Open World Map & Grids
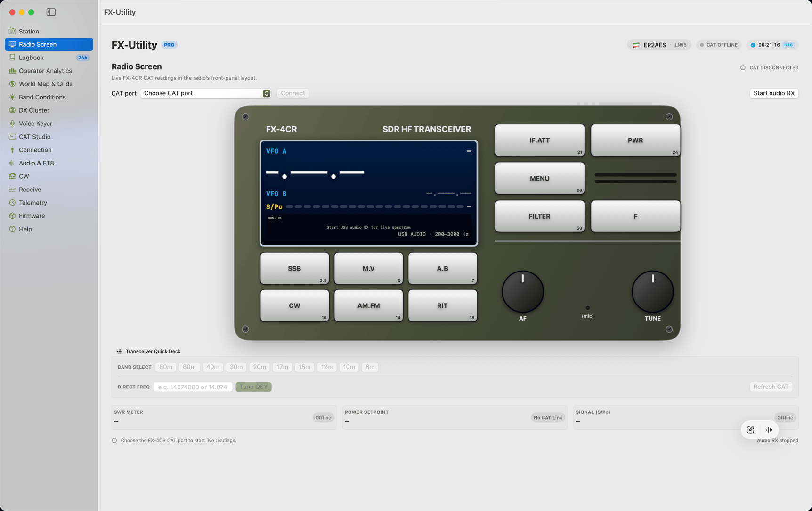The height and width of the screenshot is (511, 812). (49, 84)
